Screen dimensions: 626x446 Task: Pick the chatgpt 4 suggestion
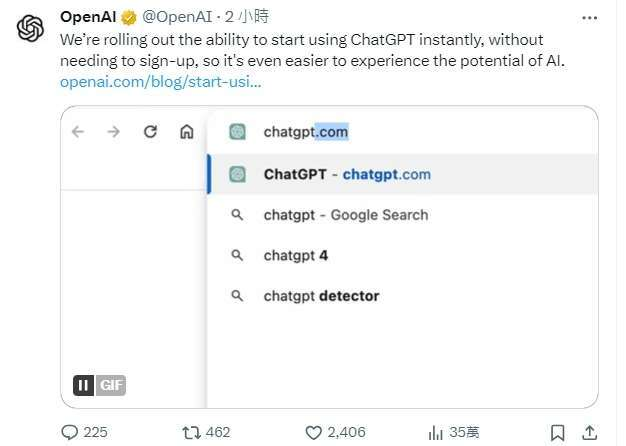(x=296, y=255)
